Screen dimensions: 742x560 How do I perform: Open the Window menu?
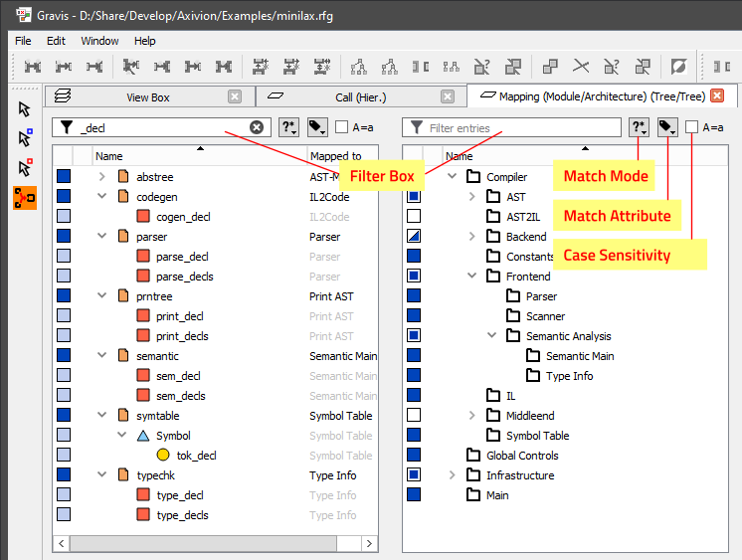tap(99, 41)
